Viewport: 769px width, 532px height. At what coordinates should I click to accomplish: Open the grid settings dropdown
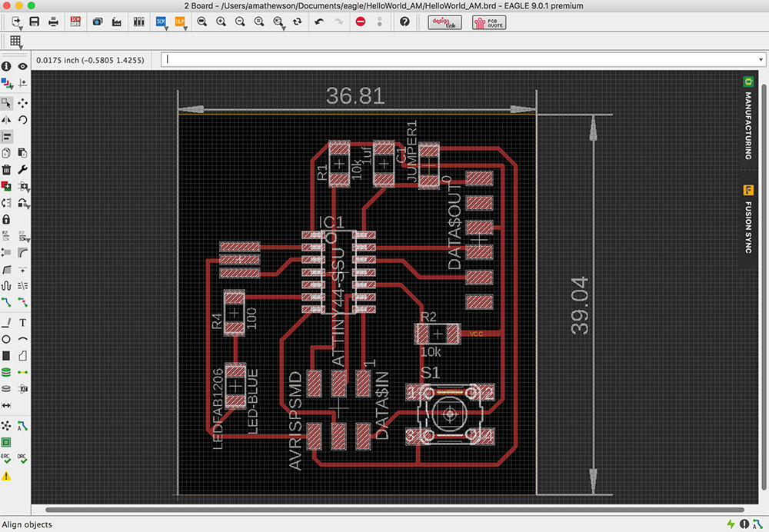[x=15, y=42]
